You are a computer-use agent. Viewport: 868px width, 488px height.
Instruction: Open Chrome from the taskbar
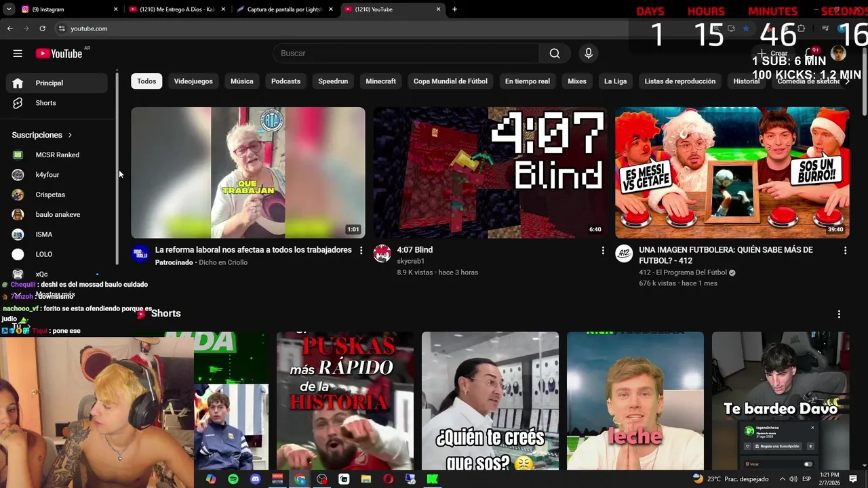pyautogui.click(x=300, y=479)
